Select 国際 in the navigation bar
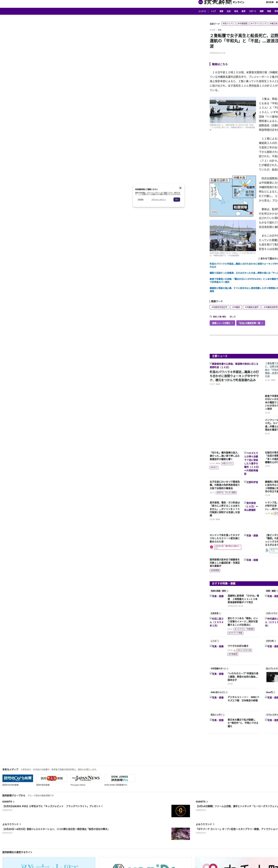This screenshot has height=868, width=278. point(261,11)
